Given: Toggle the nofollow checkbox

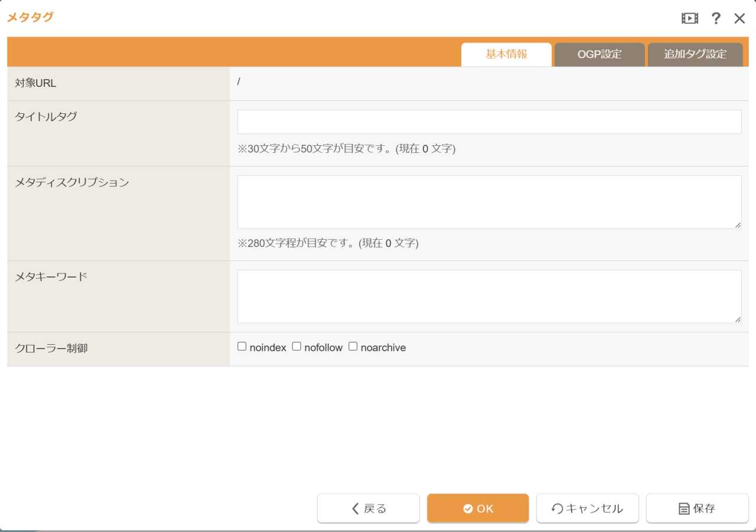Looking at the screenshot, I should [297, 347].
